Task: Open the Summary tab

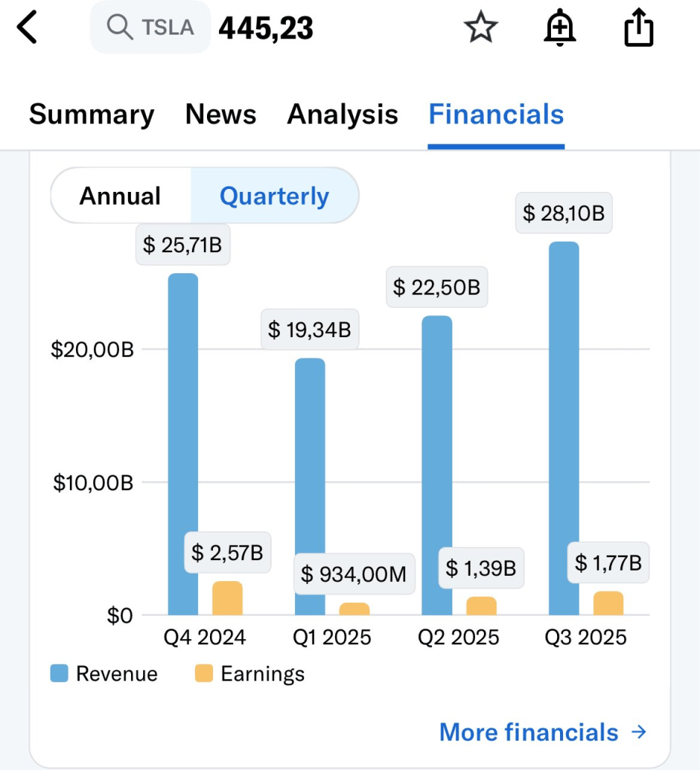Action: pos(92,114)
